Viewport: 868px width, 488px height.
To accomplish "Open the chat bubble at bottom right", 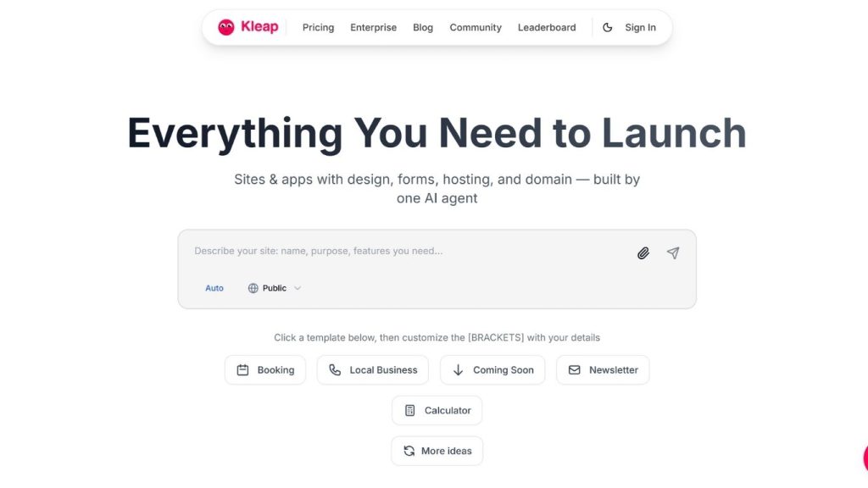I will click(x=863, y=457).
